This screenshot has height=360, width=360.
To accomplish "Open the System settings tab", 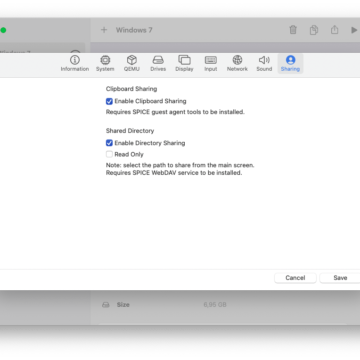I will [105, 63].
